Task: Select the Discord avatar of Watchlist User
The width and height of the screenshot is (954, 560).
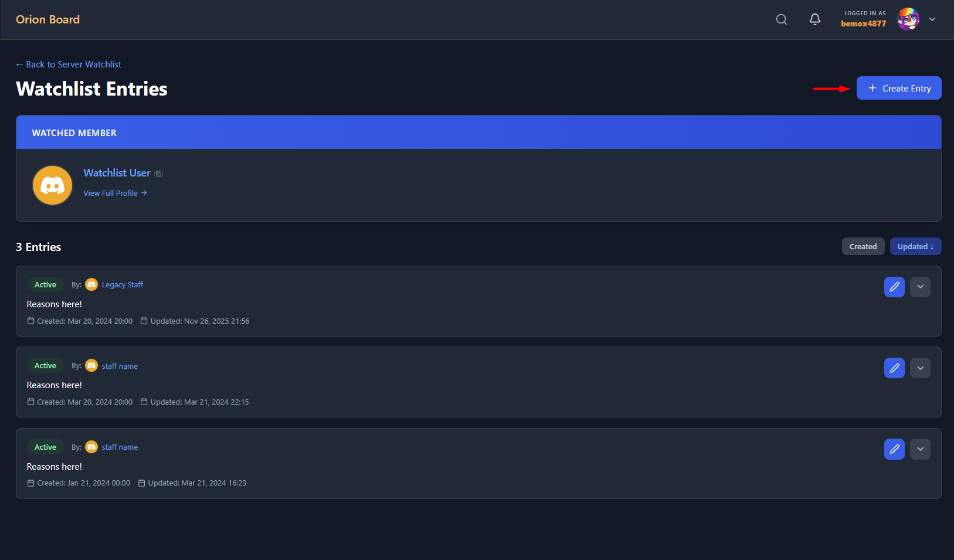Action: coord(52,185)
